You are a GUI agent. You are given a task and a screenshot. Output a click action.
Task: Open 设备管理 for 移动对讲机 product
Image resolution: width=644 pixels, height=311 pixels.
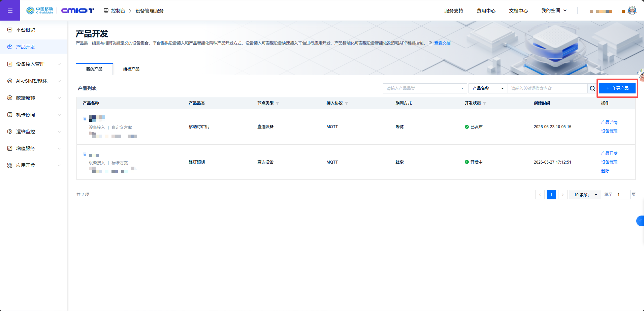tap(609, 131)
